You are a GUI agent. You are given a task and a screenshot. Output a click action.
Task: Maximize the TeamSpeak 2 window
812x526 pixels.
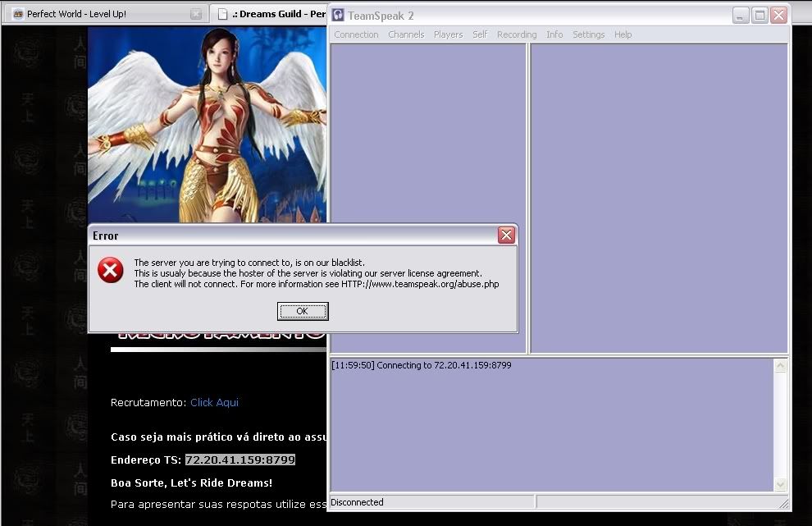(760, 15)
